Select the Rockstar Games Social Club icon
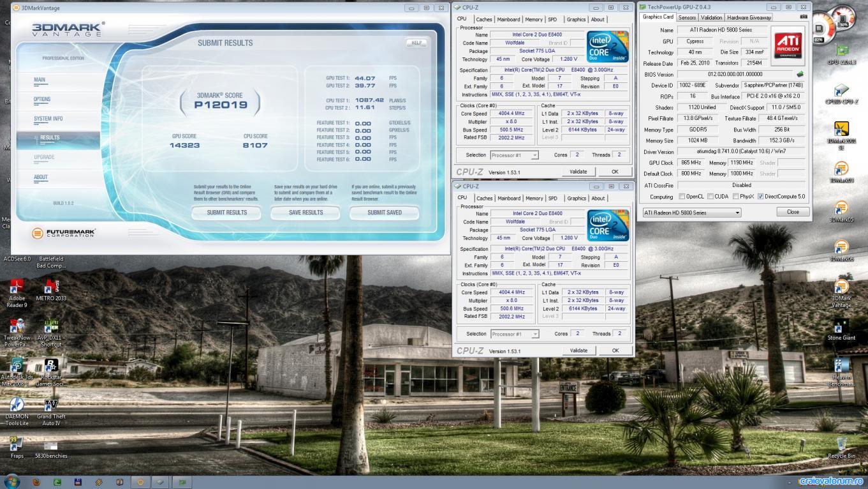Viewport: 868px width, 489px height. (51, 372)
